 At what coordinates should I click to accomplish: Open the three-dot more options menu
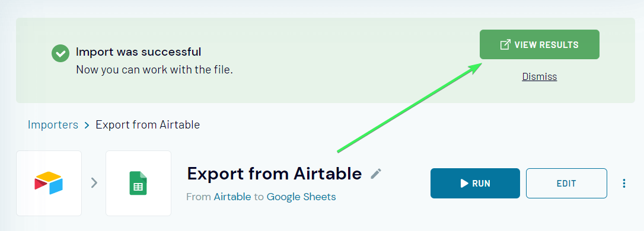point(624,184)
